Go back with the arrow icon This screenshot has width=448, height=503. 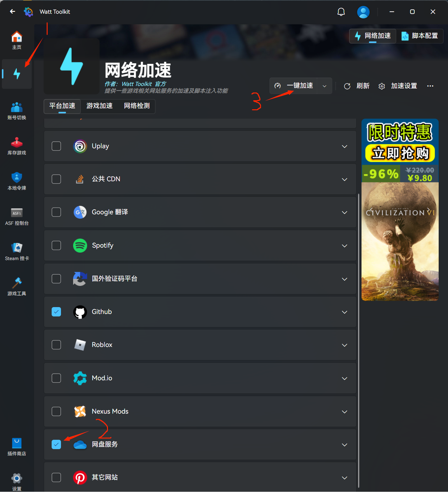[12, 12]
